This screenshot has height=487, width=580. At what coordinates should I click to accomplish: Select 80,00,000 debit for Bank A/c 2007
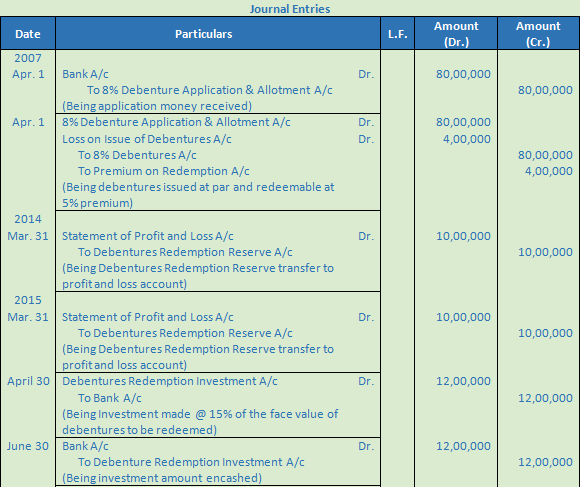[x=463, y=74]
